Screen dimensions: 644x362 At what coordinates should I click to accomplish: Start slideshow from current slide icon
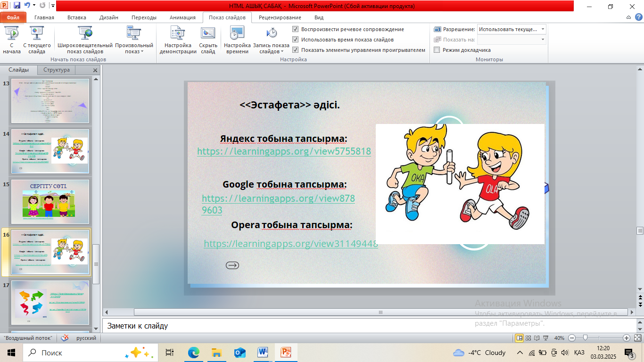tap(37, 33)
